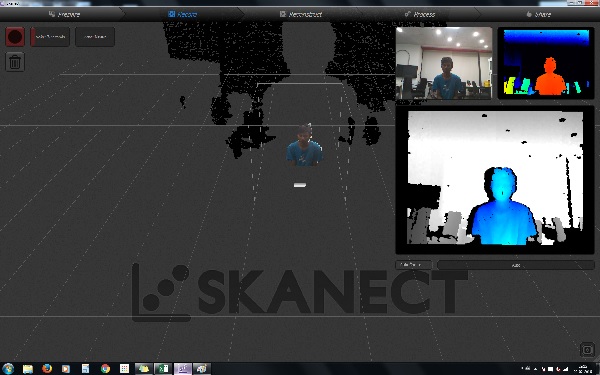The height and width of the screenshot is (375, 600).
Task: Switch to Excel in the taskbar
Action: point(163,368)
